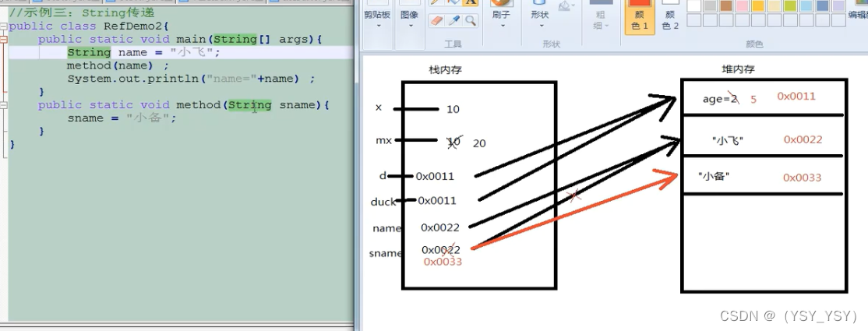
Task: Pick the blue-gray palette swatch
Action: [x=823, y=5]
